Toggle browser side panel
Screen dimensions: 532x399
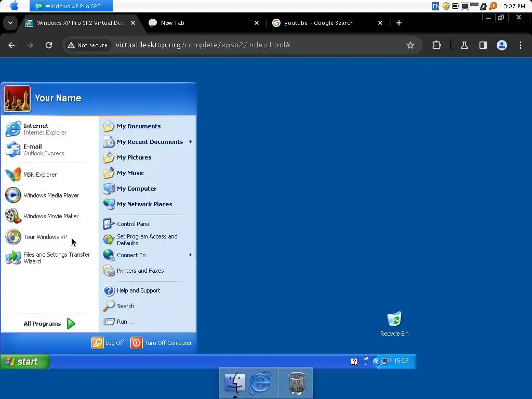click(483, 45)
